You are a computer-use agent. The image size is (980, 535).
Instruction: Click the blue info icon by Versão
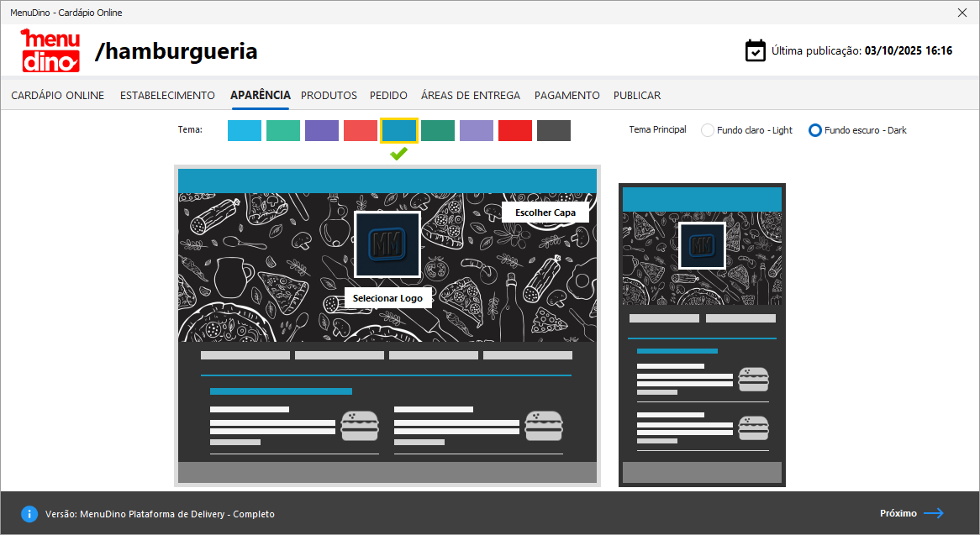point(29,514)
